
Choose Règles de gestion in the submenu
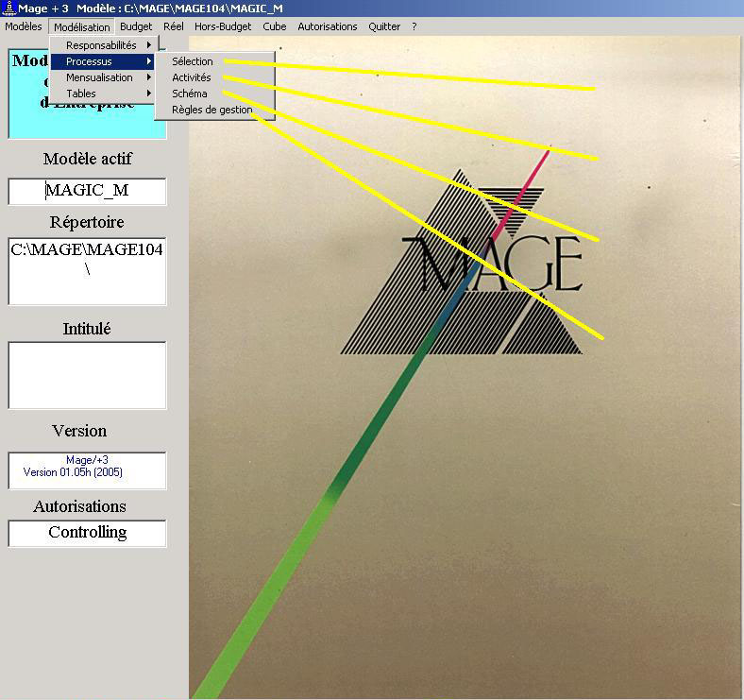pos(215,110)
